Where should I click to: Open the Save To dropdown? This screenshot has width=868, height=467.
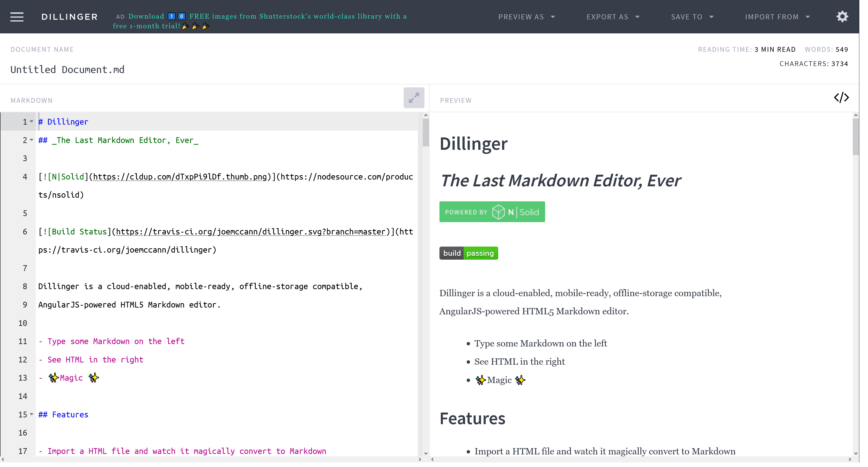point(692,17)
